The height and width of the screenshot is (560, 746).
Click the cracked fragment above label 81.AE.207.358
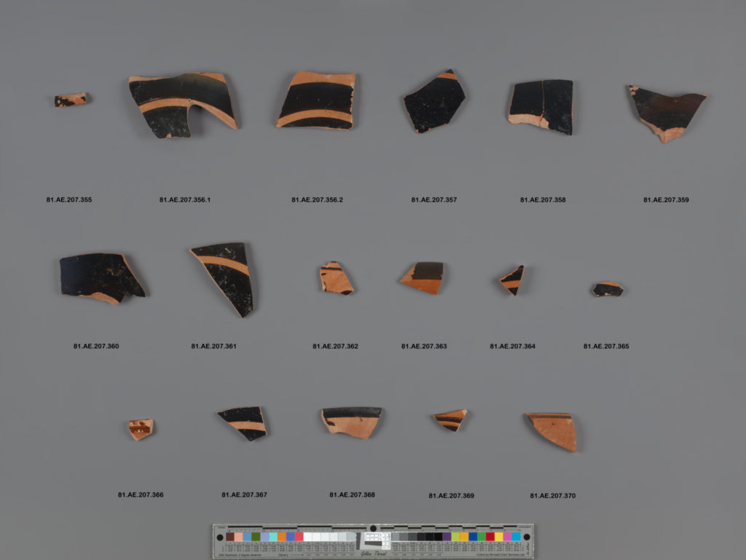tap(541, 105)
